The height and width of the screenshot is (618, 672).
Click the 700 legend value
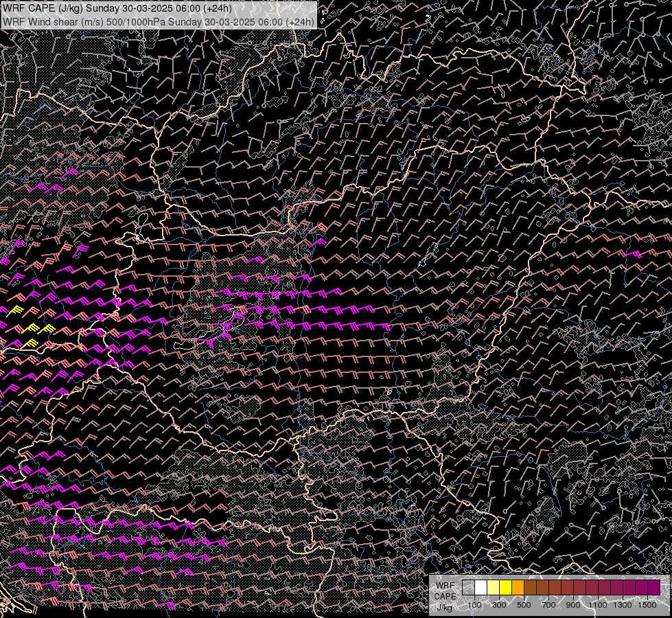tap(548, 605)
